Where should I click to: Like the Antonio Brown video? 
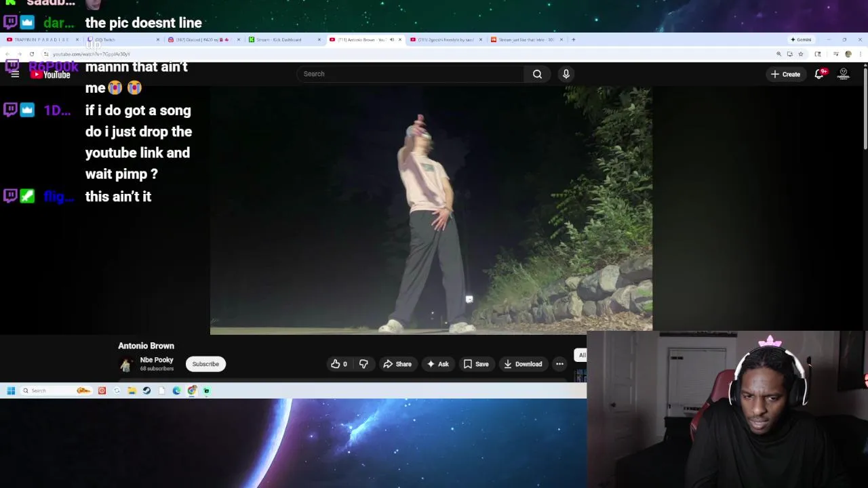point(338,364)
